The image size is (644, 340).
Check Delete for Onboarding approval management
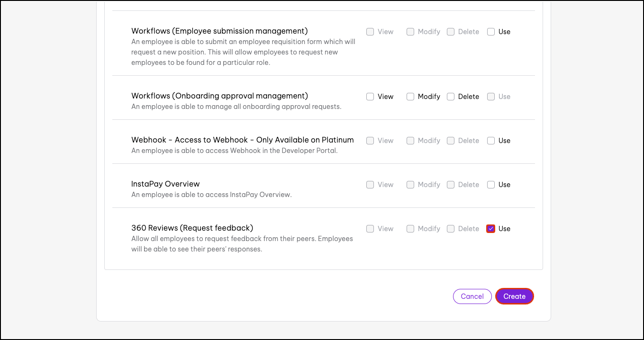coord(451,97)
